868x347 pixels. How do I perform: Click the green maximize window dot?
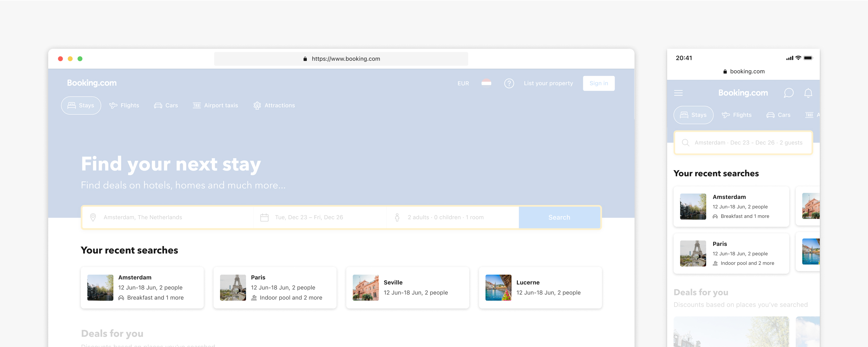(80, 58)
